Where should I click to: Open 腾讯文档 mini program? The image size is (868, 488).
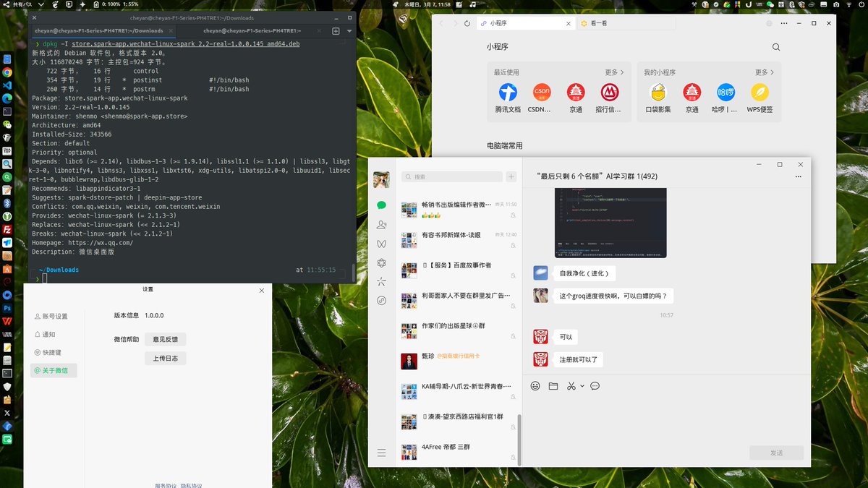click(x=508, y=98)
